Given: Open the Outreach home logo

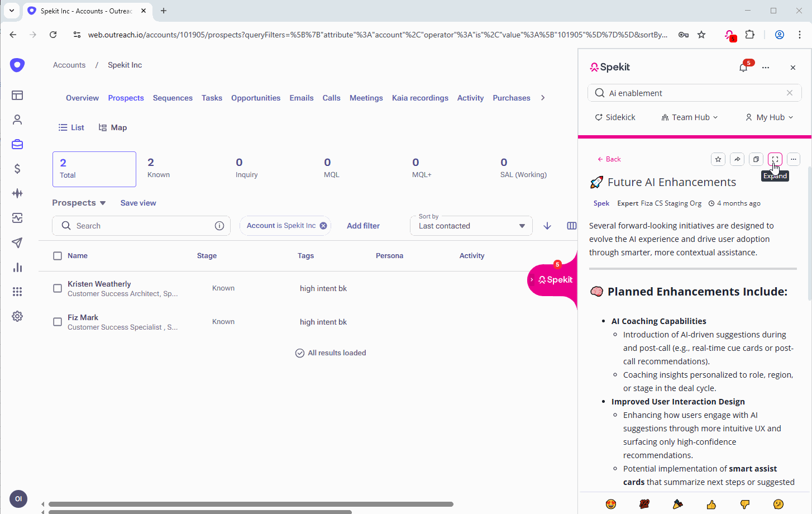Looking at the screenshot, I should point(17,65).
